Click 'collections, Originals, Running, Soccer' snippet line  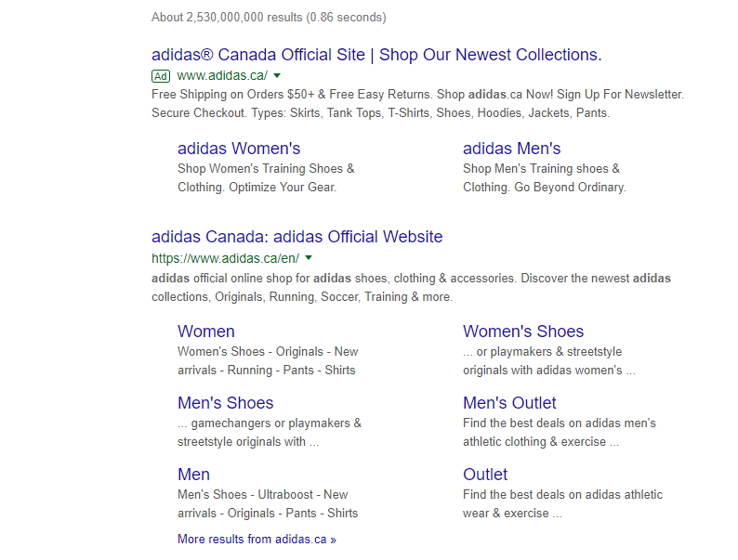[x=302, y=297]
